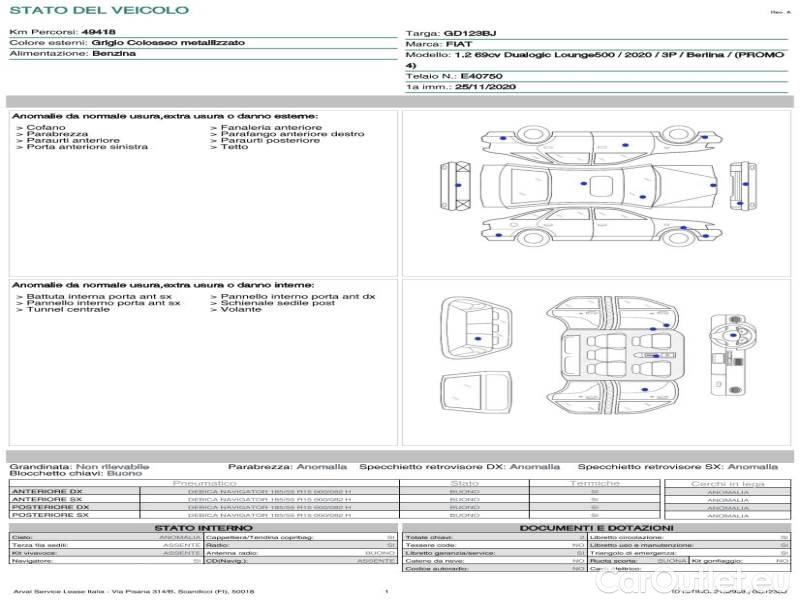Click the DOCUMENTI E DOTAZIONI section header
The height and width of the screenshot is (600, 800).
pyautogui.click(x=596, y=527)
